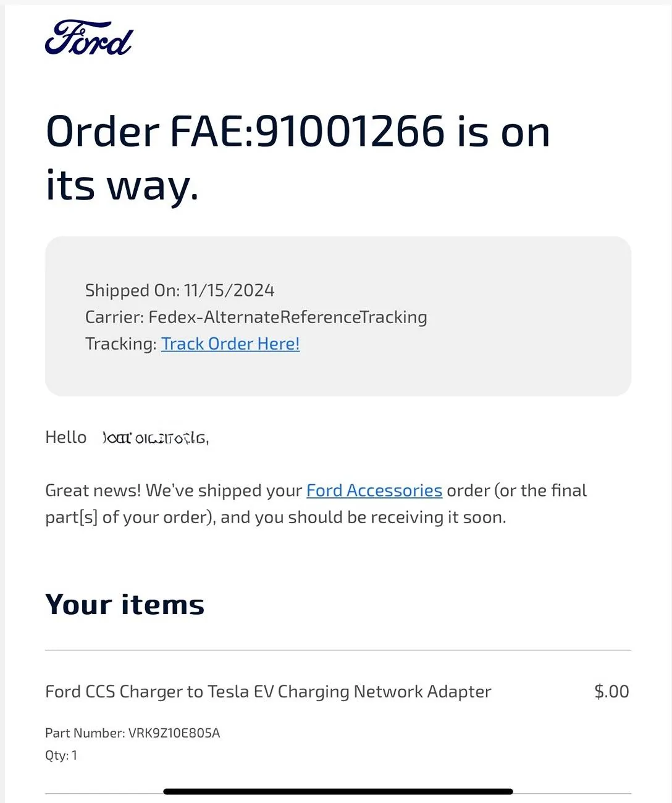Click the Great news! sentence opening
The height and width of the screenshot is (803, 672).
click(93, 490)
